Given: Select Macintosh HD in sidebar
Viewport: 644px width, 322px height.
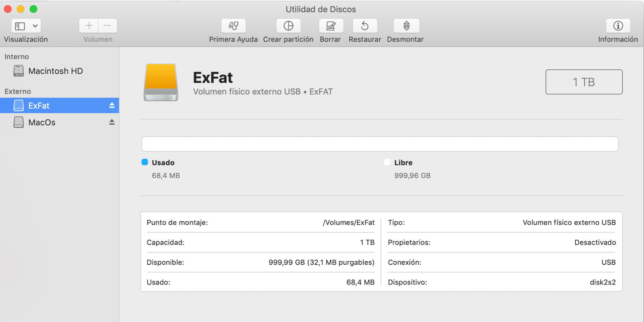Looking at the screenshot, I should pyautogui.click(x=55, y=71).
